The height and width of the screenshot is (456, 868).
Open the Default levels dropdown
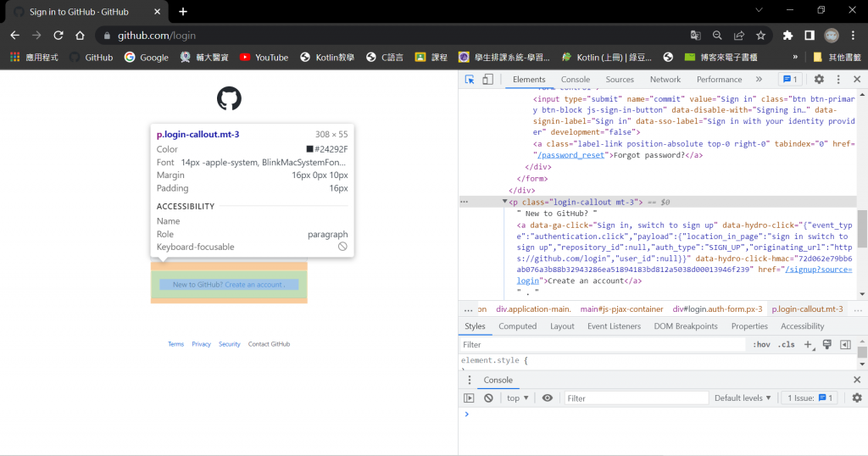point(743,398)
